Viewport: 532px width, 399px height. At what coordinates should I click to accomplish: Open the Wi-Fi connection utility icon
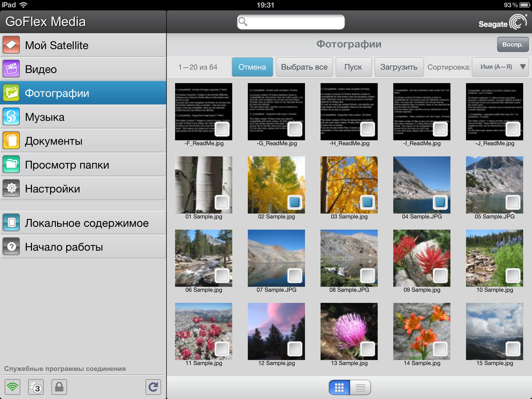click(12, 387)
